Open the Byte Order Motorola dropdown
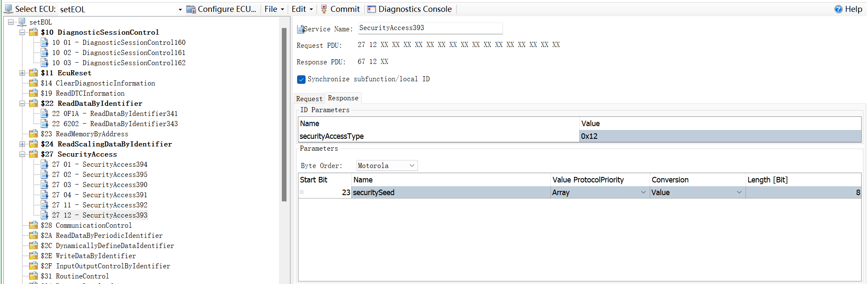 (x=387, y=165)
